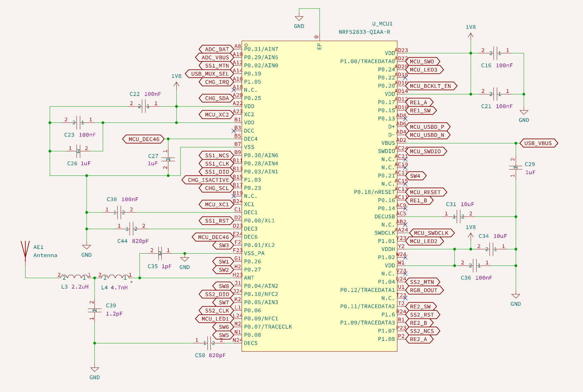Click the MCU_LED1 net label
The image size is (583, 392).
point(214,318)
